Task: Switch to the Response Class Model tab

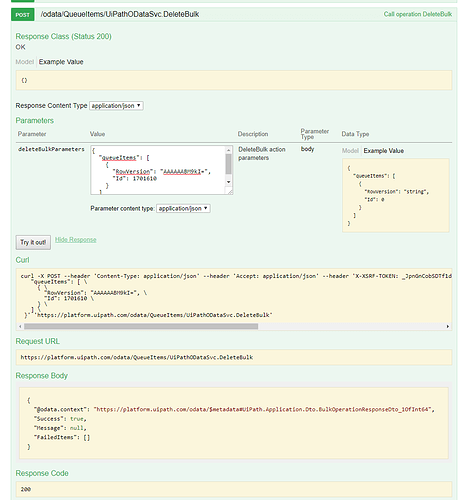Action: [25, 62]
